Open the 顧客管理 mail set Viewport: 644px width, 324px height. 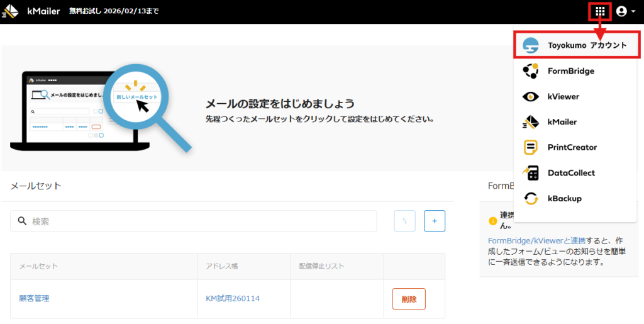[35, 298]
